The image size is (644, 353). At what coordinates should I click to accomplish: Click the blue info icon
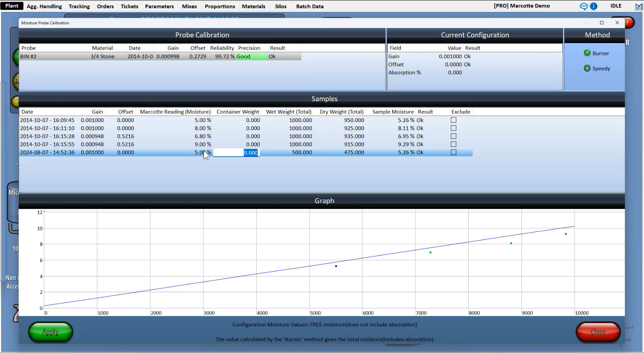(x=594, y=6)
